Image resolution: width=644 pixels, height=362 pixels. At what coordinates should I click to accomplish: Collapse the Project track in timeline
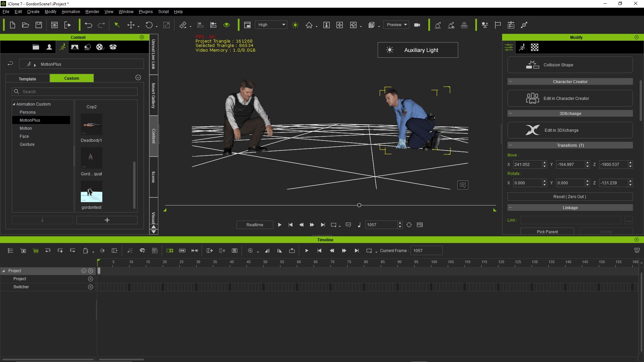point(4,271)
